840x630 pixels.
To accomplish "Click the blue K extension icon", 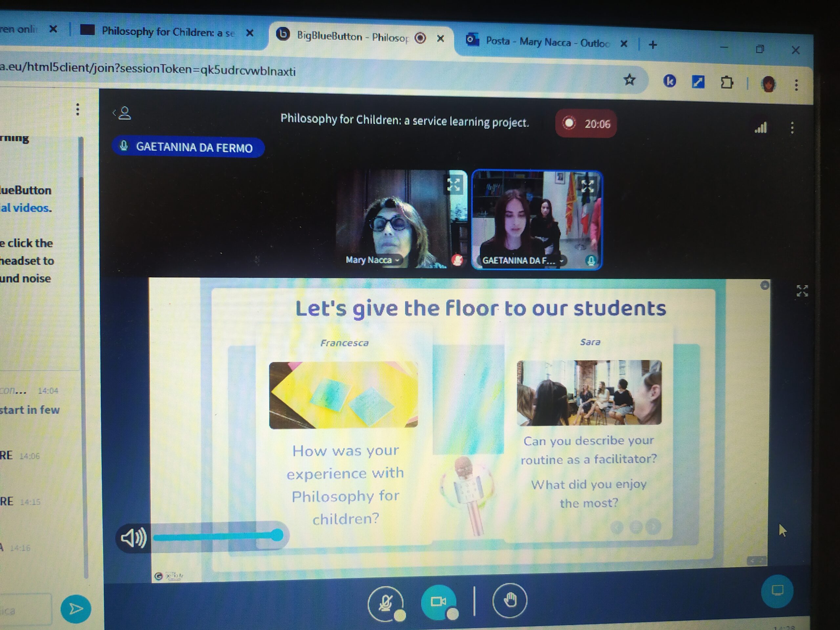I will tap(669, 81).
